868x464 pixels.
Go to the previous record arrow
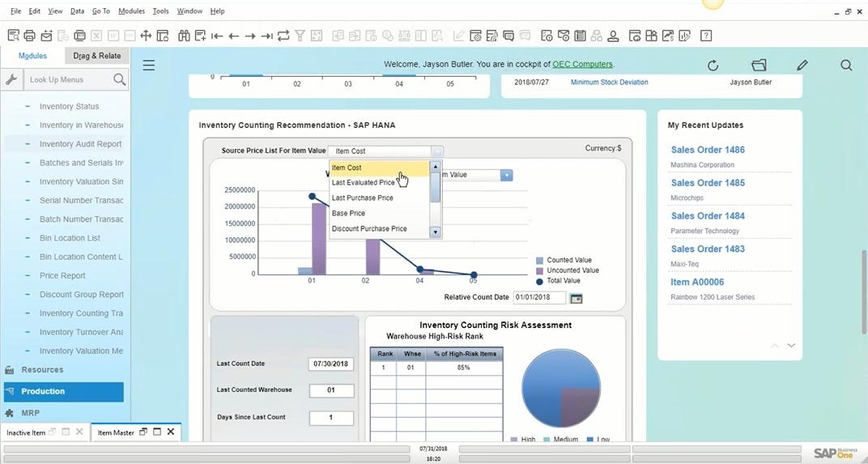(x=234, y=36)
